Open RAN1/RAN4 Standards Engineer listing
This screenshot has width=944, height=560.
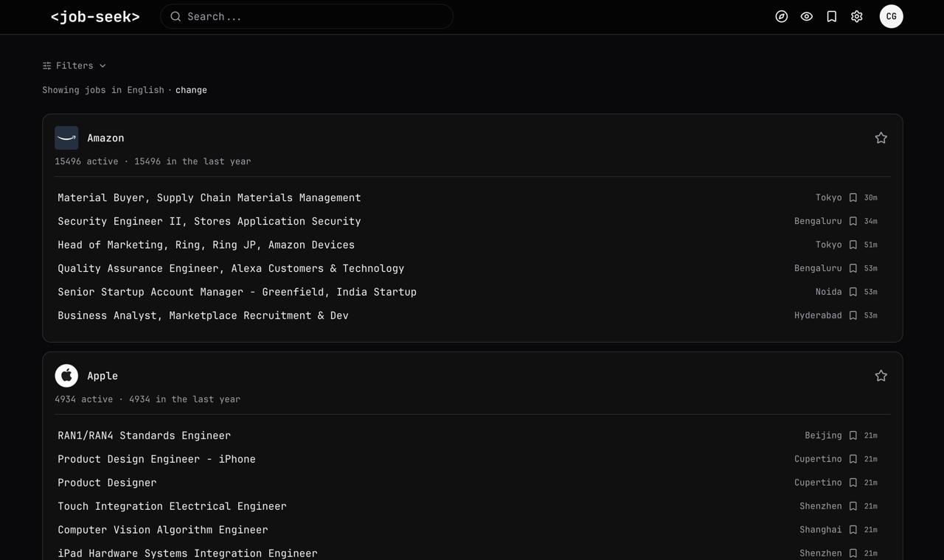point(145,435)
